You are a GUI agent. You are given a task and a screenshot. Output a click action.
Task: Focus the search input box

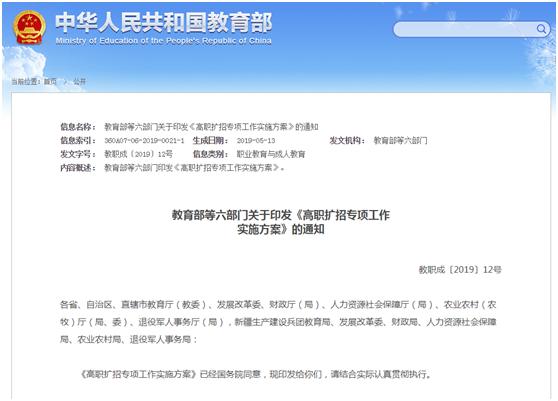[x=472, y=29]
